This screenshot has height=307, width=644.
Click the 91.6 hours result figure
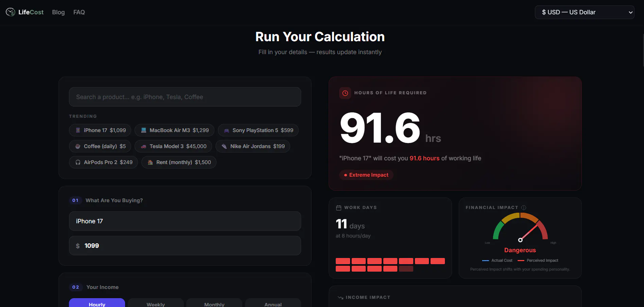(380, 128)
